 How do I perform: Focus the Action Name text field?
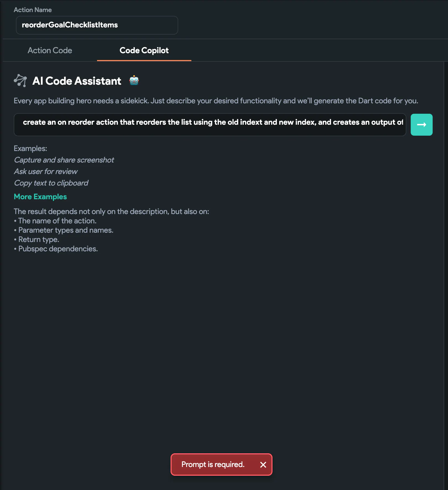pos(97,25)
